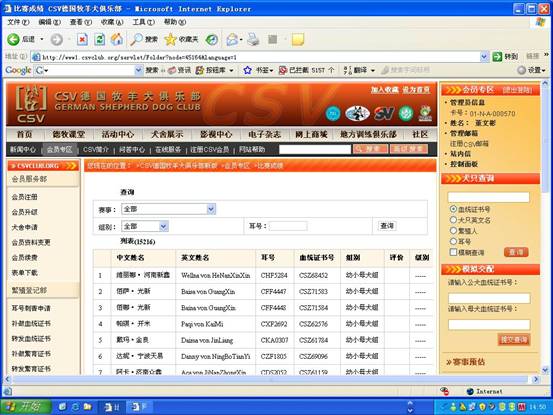Click the vertical scrollbar down arrow

tap(545, 370)
